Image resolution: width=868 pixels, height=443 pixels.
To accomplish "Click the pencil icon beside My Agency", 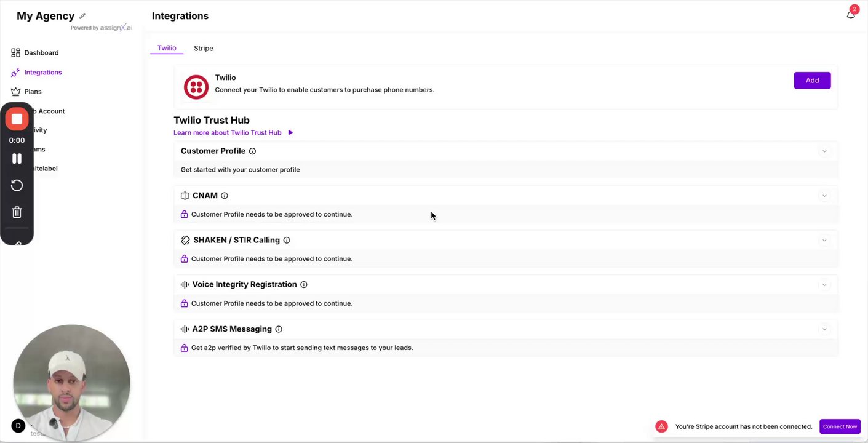I will click(82, 16).
